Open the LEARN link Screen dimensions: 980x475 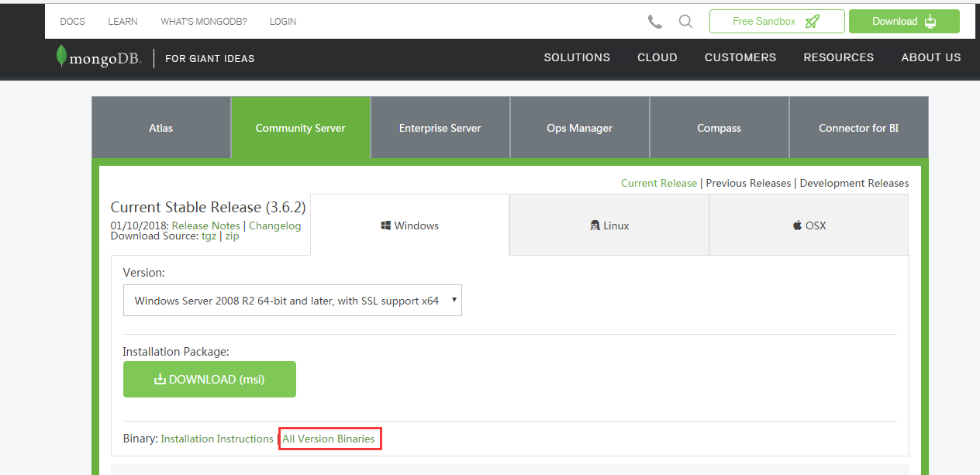coord(122,22)
